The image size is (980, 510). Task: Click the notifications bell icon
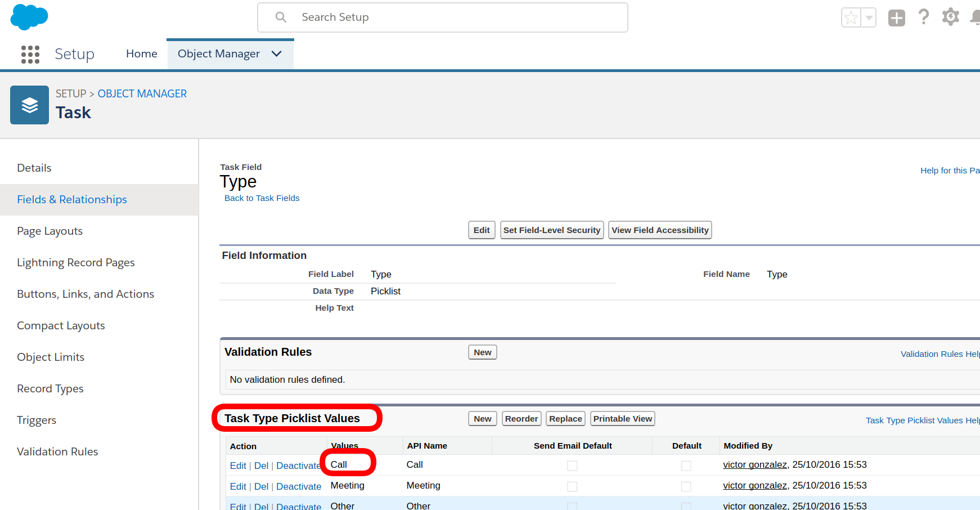pyautogui.click(x=975, y=18)
